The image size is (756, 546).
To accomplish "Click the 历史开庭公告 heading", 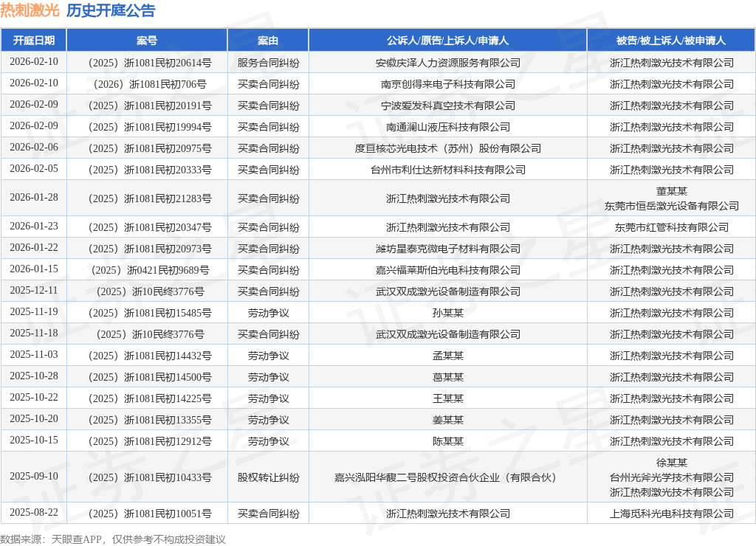I will (111, 10).
